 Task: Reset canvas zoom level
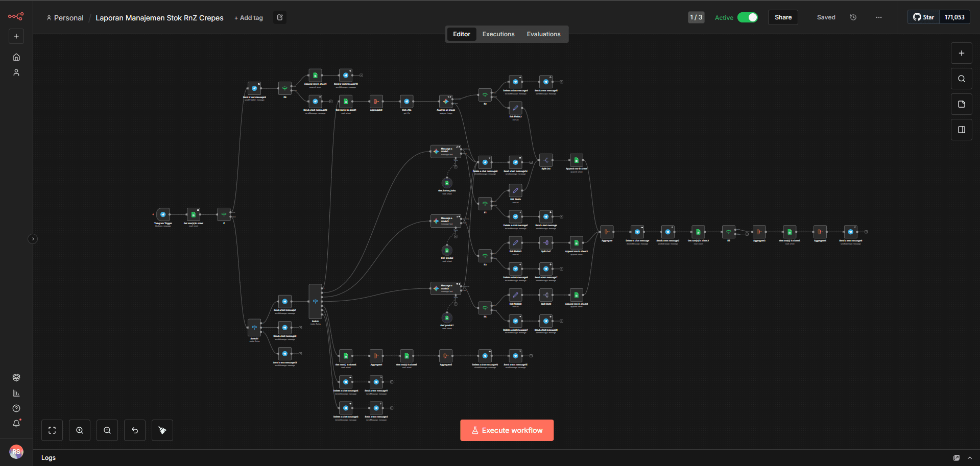point(135,430)
